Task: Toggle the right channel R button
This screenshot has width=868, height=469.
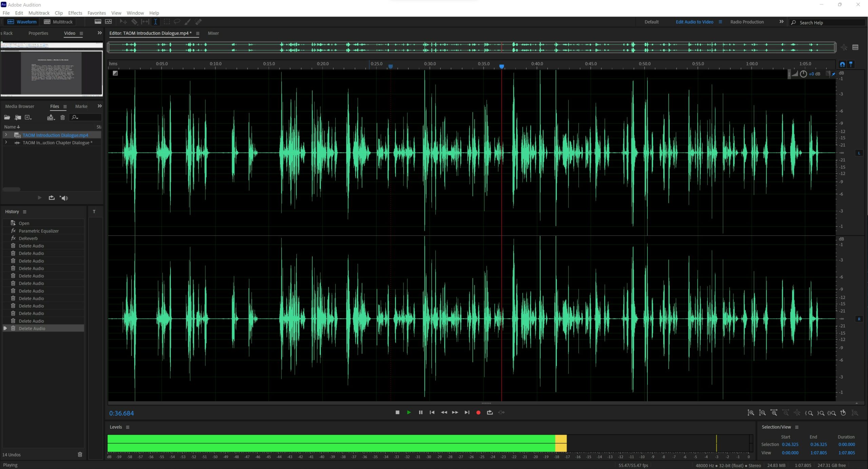Action: click(859, 319)
